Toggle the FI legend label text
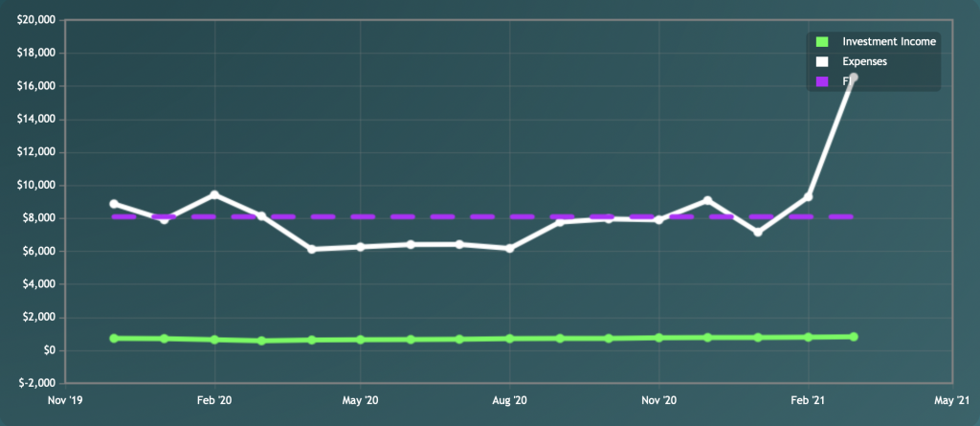 click(x=846, y=82)
